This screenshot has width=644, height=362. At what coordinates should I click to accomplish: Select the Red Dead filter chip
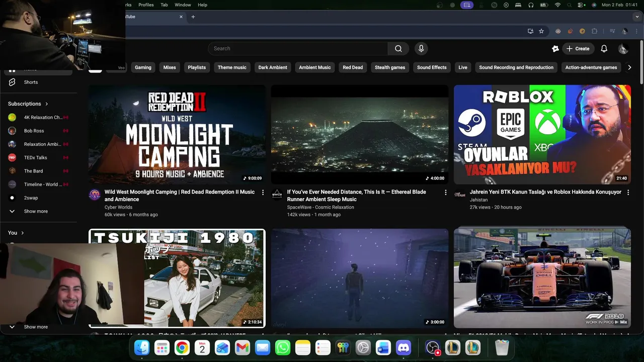[x=353, y=67]
